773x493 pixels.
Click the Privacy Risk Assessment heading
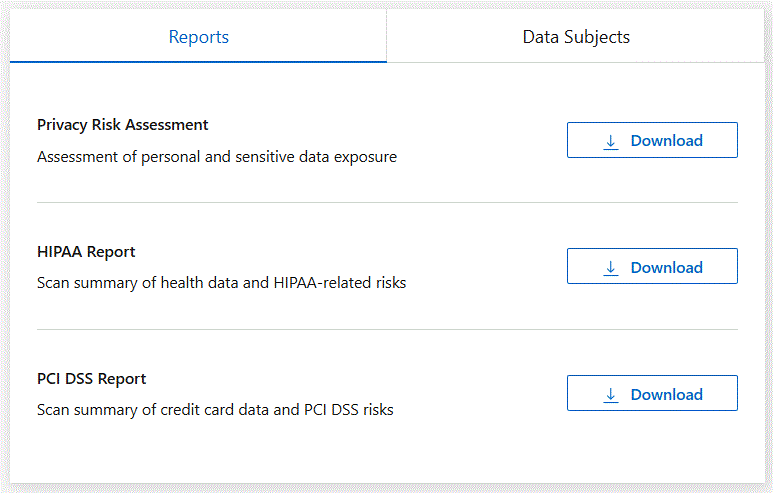coord(123,125)
